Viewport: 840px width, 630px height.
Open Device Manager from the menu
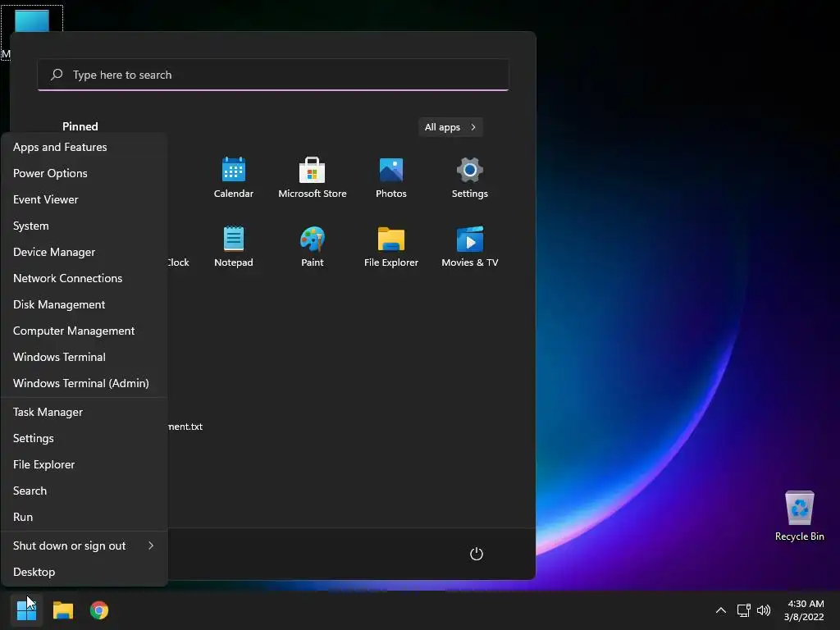coord(84,252)
